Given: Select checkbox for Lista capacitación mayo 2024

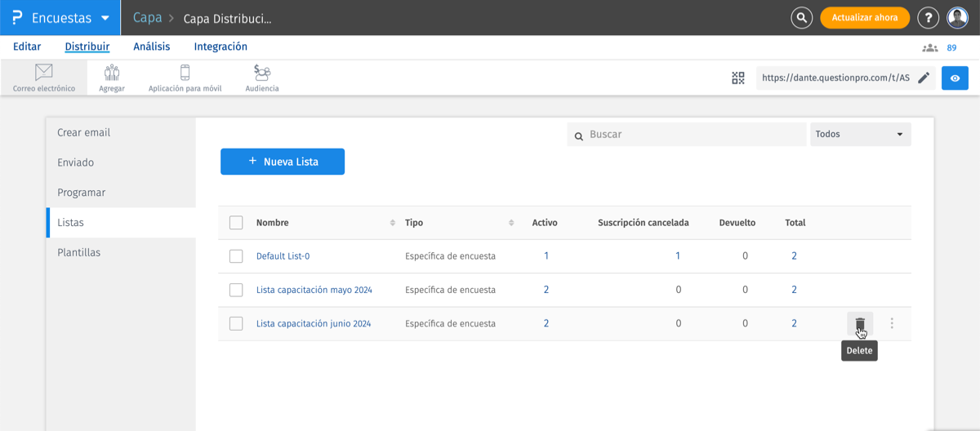Looking at the screenshot, I should (236, 290).
